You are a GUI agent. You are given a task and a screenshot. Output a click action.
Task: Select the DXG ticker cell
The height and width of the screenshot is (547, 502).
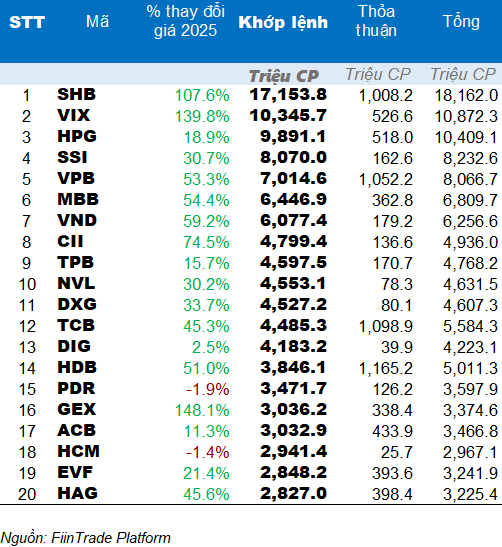(77, 304)
